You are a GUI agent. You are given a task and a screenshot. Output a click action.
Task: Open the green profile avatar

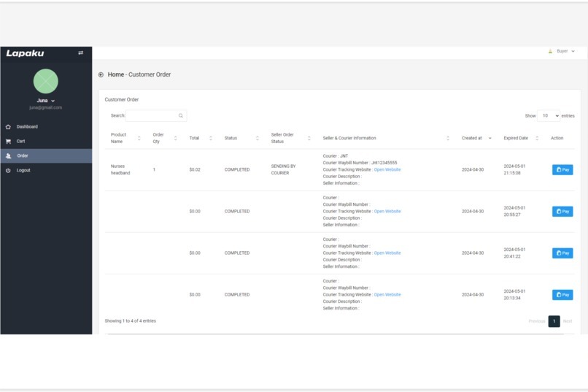coord(46,81)
